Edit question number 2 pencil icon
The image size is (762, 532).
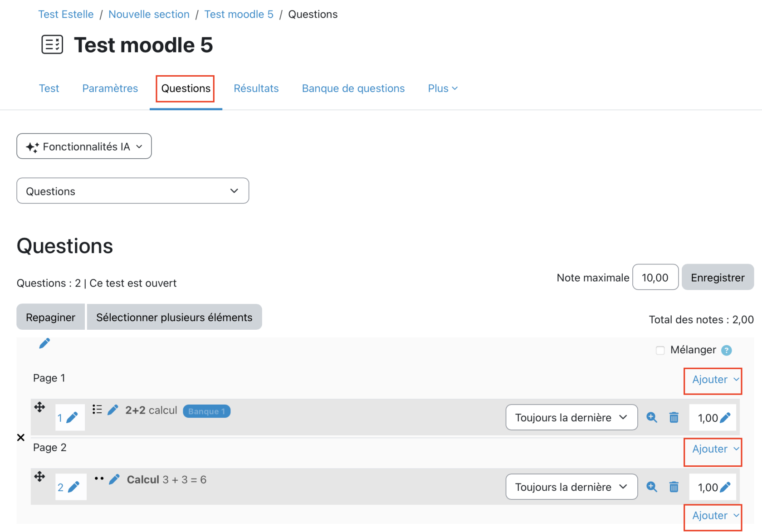click(73, 487)
